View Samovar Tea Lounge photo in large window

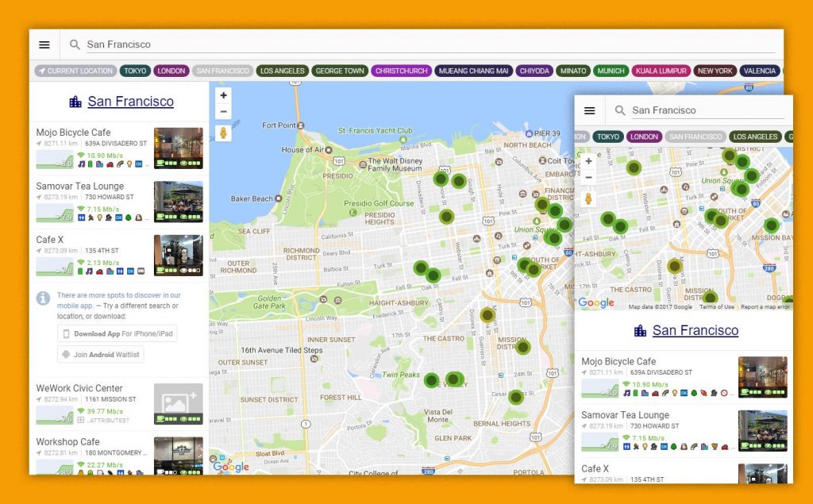(x=179, y=202)
